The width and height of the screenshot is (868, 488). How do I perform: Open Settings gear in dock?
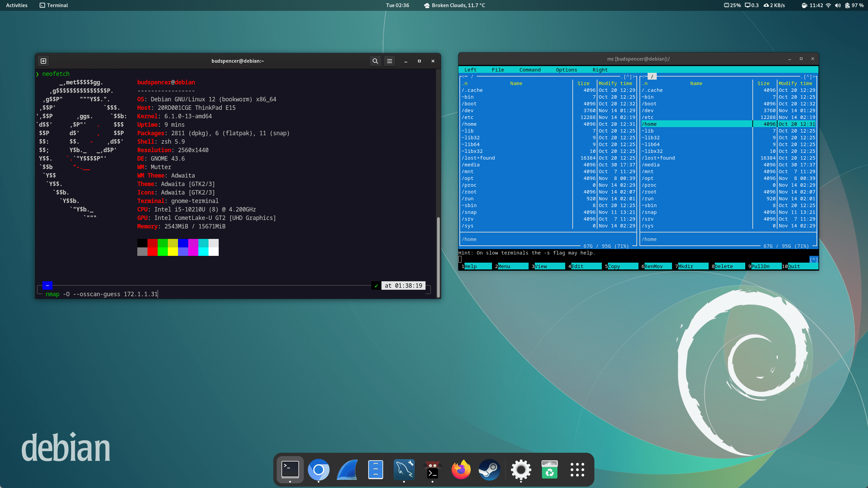point(521,470)
